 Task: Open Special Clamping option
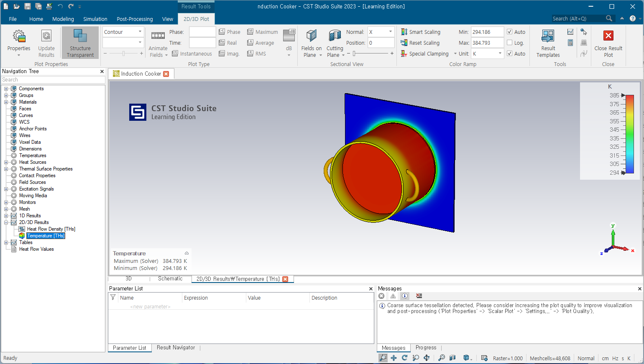click(425, 53)
